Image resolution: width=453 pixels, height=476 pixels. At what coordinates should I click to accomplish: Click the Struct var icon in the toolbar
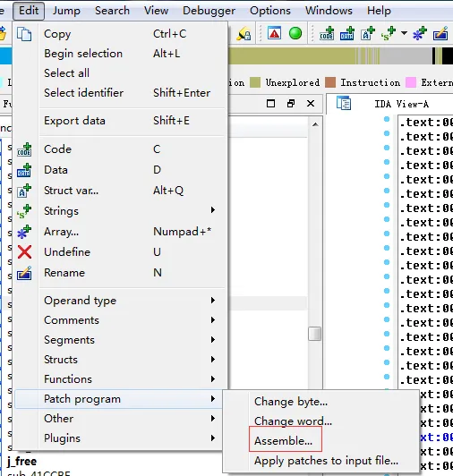point(367,34)
